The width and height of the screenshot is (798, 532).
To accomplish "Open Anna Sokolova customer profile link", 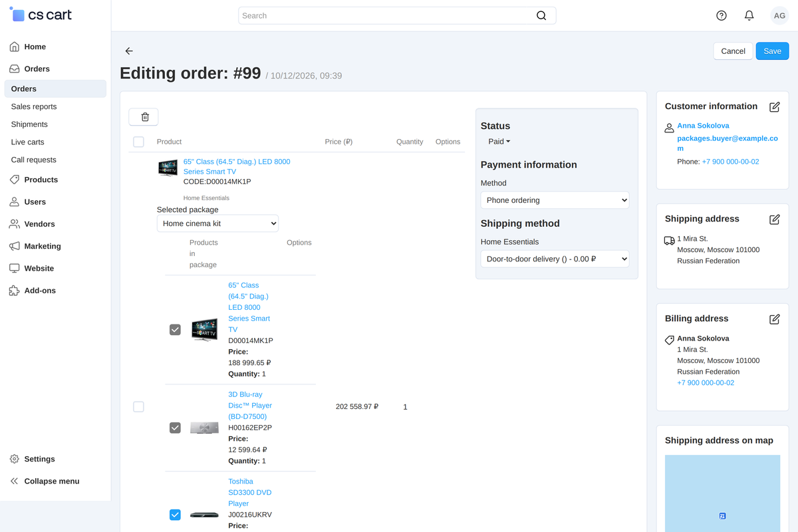I will 703,126.
